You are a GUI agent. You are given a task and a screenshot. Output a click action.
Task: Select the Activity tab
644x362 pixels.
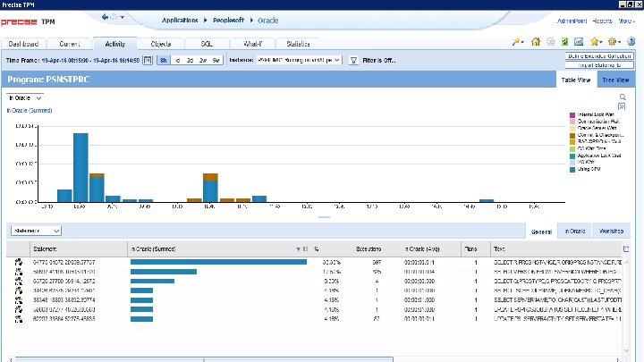pos(115,44)
